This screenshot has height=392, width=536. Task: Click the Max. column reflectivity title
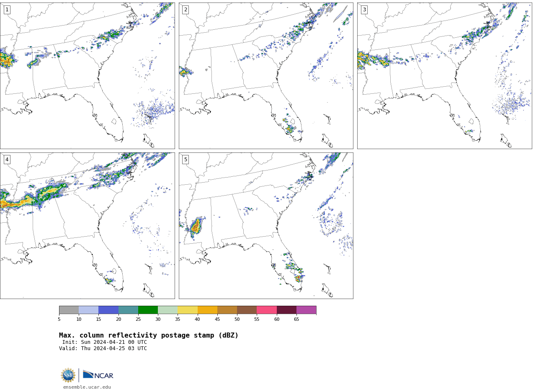tap(149, 335)
